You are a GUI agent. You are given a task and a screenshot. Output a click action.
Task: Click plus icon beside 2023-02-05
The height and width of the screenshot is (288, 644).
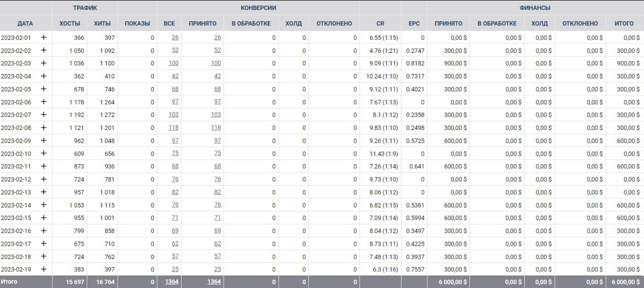pos(44,89)
